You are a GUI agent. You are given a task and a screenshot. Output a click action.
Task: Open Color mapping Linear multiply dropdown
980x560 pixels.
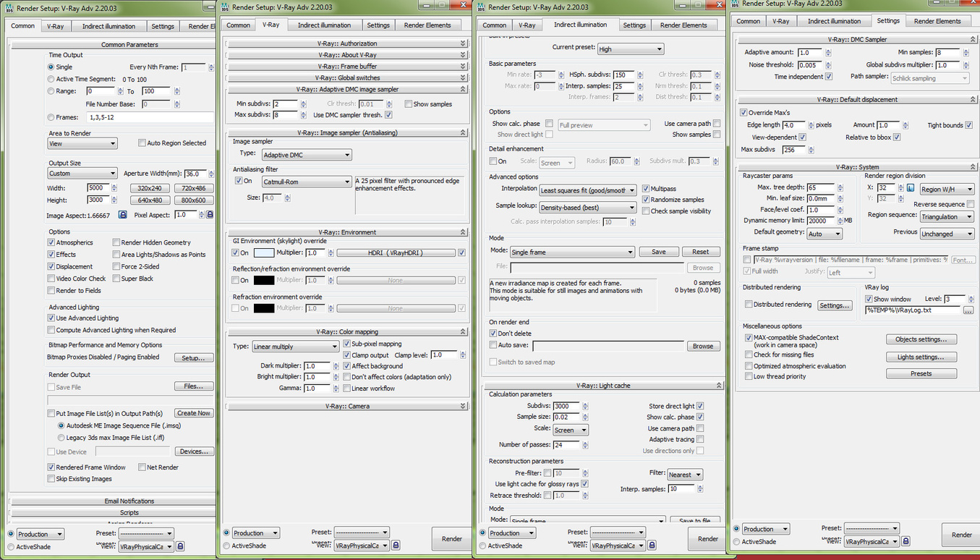click(x=295, y=347)
